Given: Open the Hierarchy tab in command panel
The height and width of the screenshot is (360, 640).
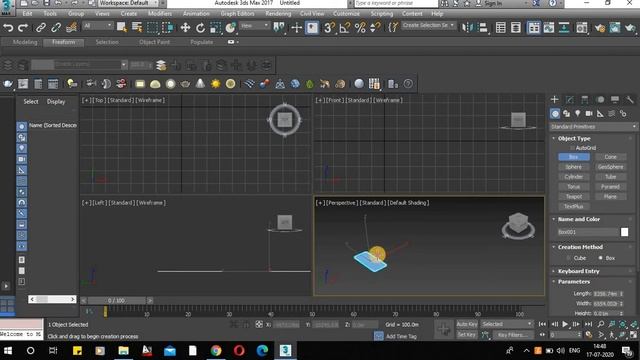Looking at the screenshot, I should 584,100.
